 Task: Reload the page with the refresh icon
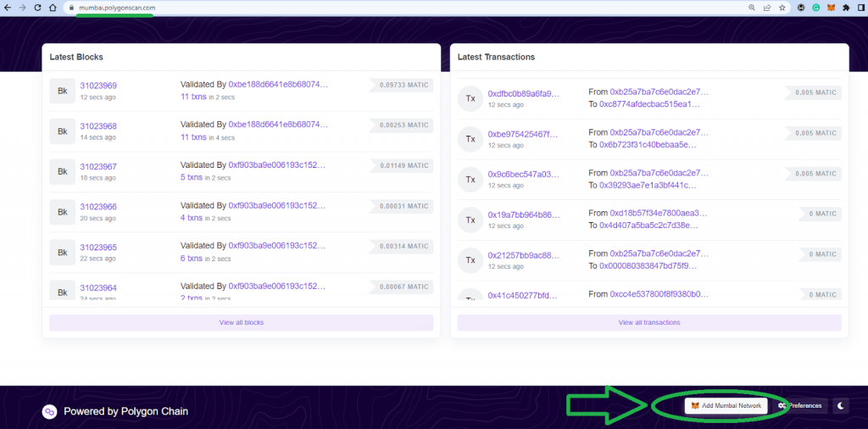37,8
